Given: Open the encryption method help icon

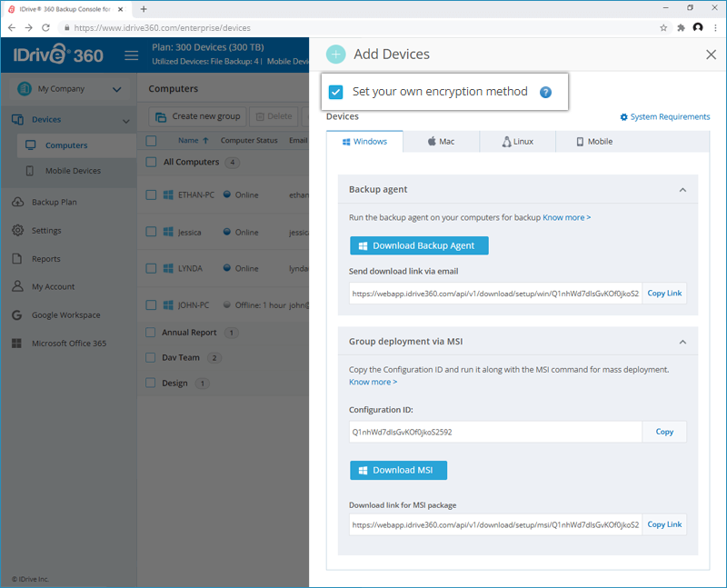Looking at the screenshot, I should click(546, 93).
